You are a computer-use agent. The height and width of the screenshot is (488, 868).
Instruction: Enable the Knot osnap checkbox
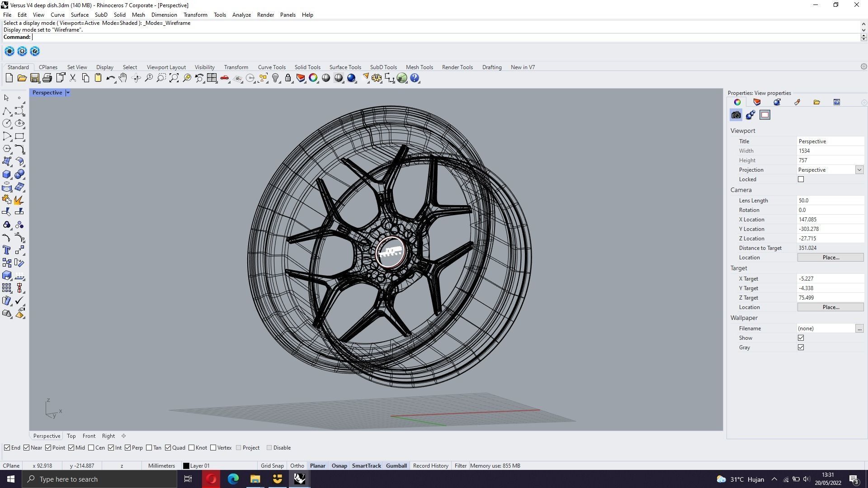192,448
